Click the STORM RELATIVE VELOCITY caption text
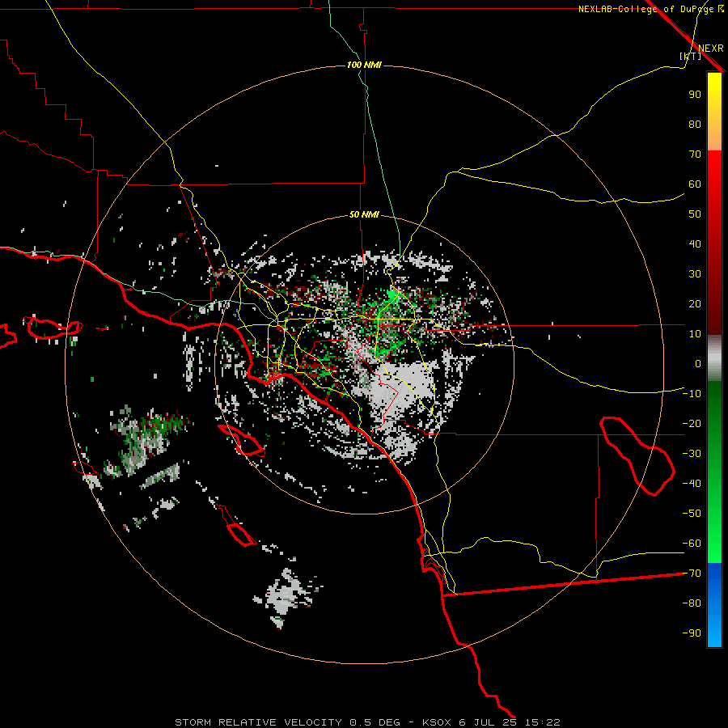The height and width of the screenshot is (728, 728). tap(258, 722)
